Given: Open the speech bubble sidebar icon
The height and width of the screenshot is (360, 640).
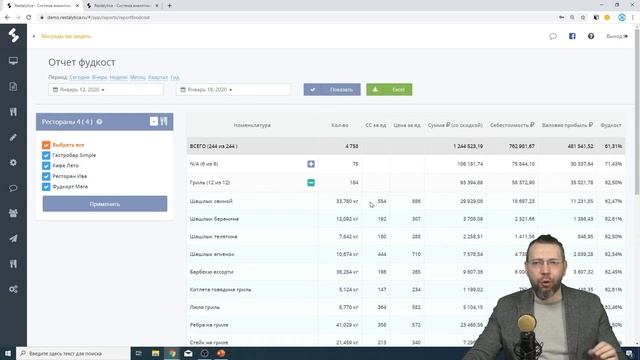Looking at the screenshot, I should click(x=13, y=188).
